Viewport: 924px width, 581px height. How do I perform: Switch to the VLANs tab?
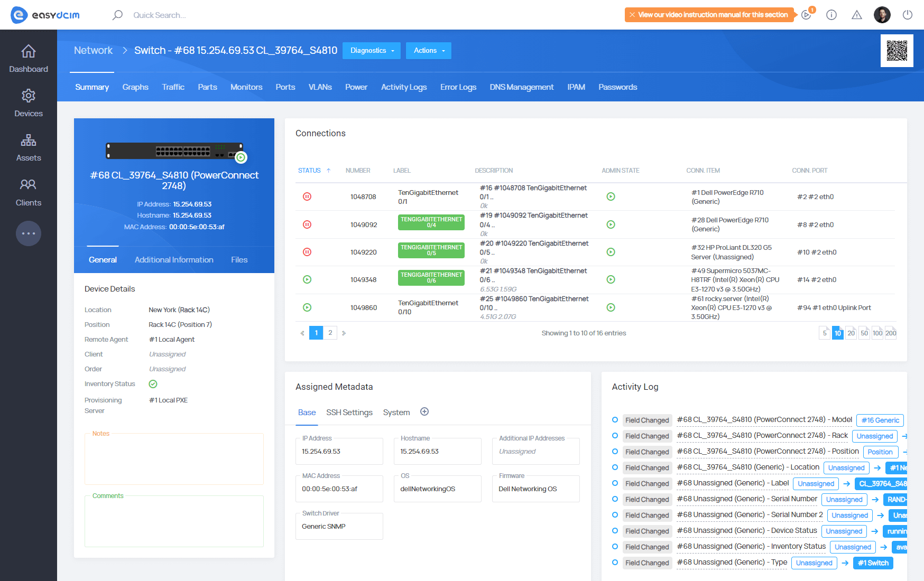pyautogui.click(x=320, y=87)
